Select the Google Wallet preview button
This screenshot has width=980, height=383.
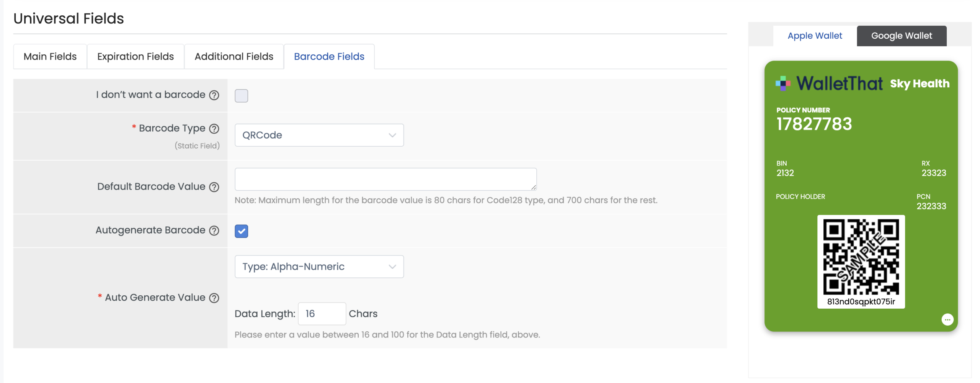coord(902,36)
